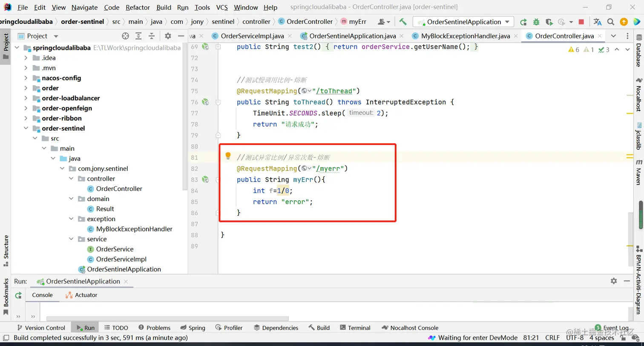Open Search Everywhere with the magnifier icon
The image size is (644, 346).
(x=611, y=22)
